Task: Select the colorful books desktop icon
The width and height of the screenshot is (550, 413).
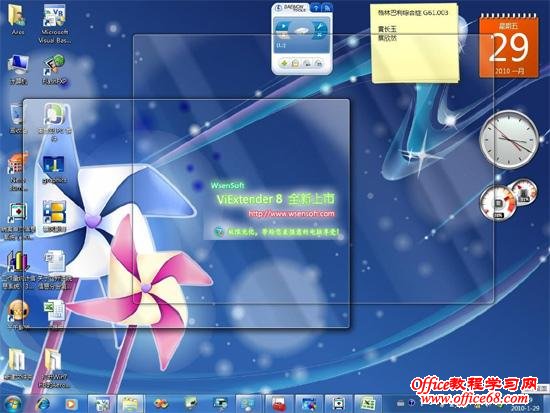Action: pyautogui.click(x=18, y=261)
